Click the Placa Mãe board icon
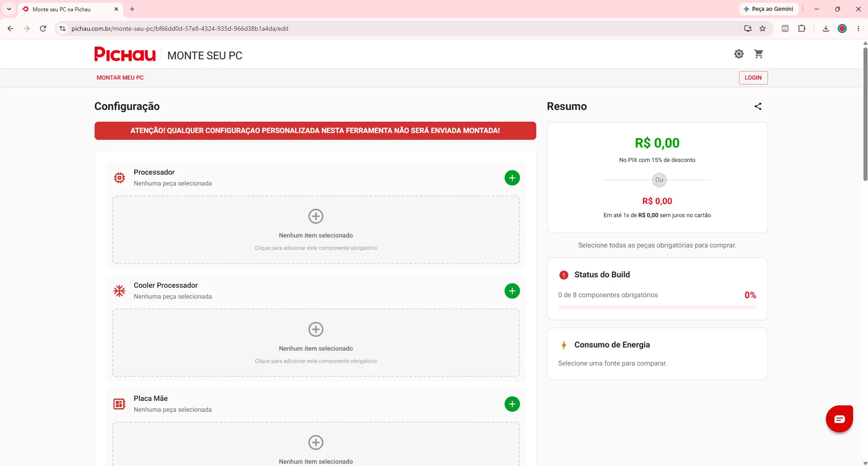The height and width of the screenshot is (466, 868). click(119, 404)
